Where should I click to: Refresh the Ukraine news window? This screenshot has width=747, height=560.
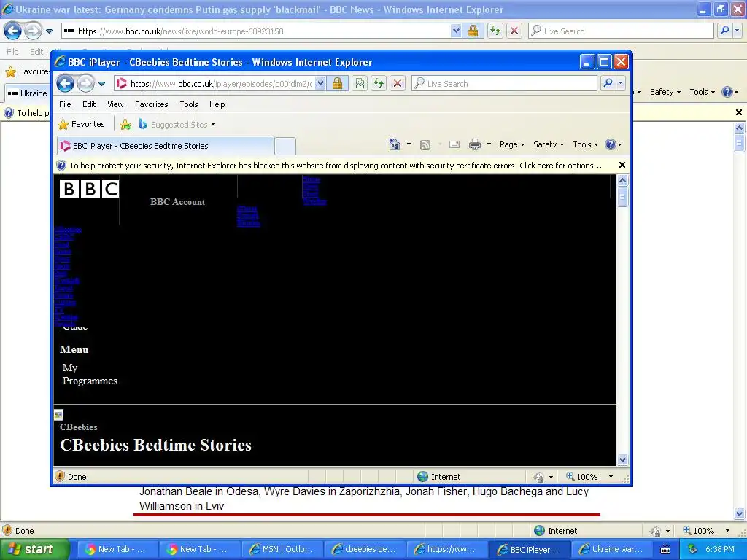[x=495, y=31]
